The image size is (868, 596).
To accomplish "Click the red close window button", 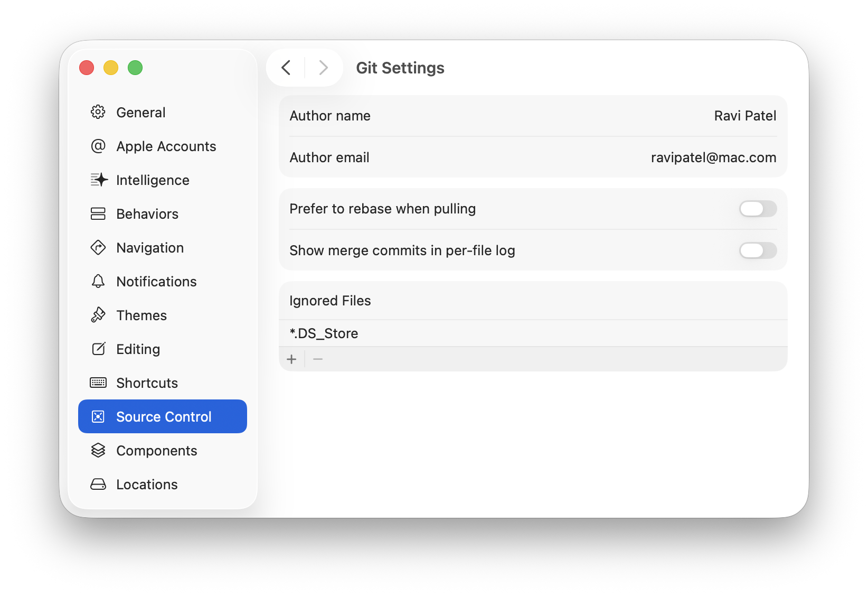I will click(87, 68).
